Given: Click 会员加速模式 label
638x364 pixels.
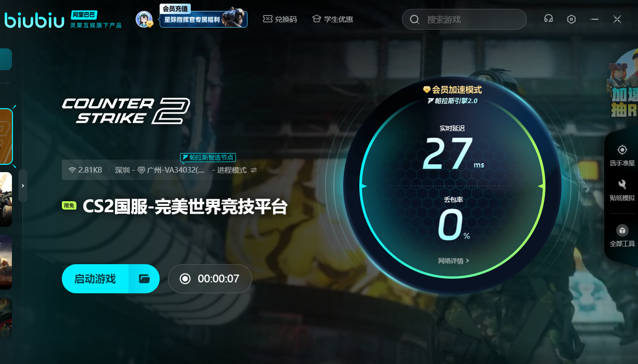Looking at the screenshot, I should pos(452,89).
